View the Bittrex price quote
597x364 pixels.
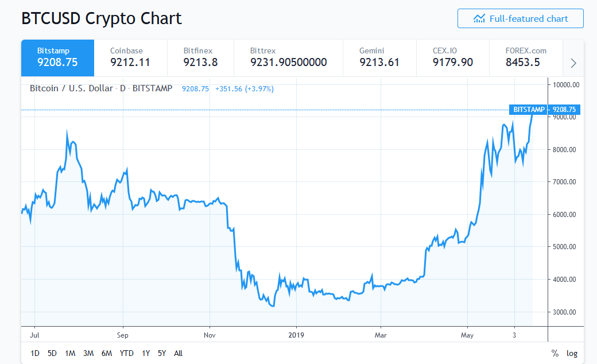[x=288, y=57]
